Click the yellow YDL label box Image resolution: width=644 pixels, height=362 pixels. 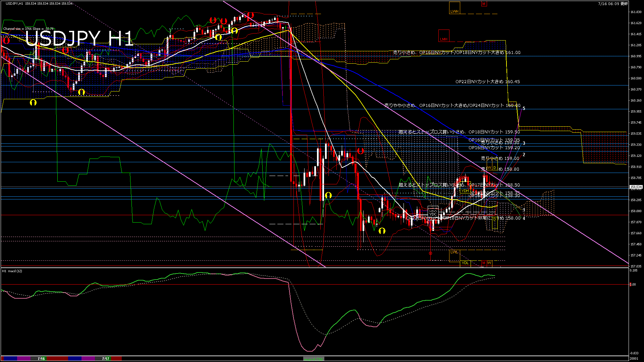click(x=465, y=263)
